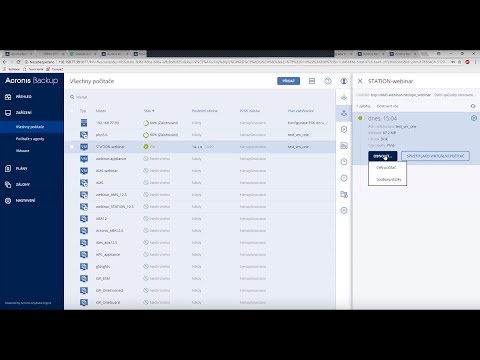Select the STATION-webinar machine row
480x360 pixels.
tap(200, 147)
